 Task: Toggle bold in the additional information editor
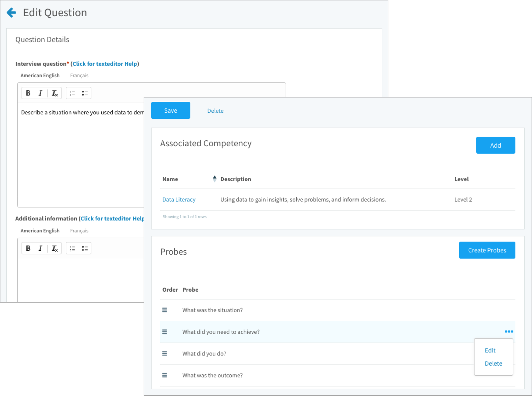tap(28, 248)
